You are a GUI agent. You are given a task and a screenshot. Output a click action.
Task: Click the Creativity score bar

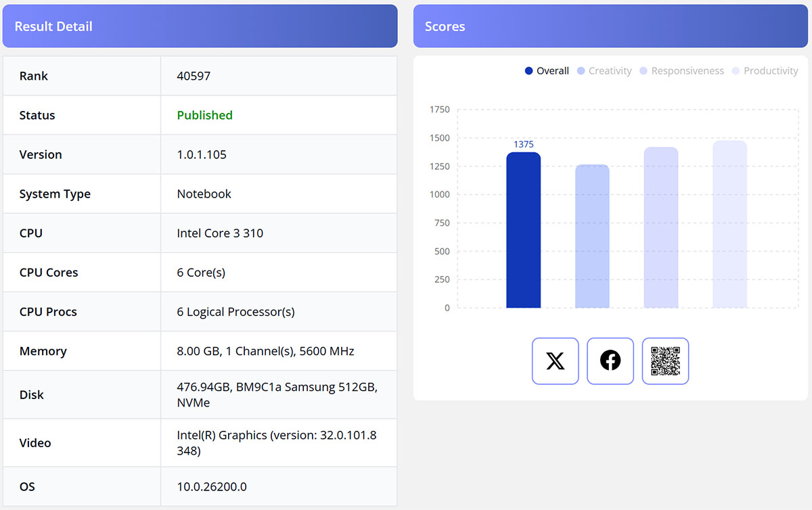pyautogui.click(x=592, y=237)
